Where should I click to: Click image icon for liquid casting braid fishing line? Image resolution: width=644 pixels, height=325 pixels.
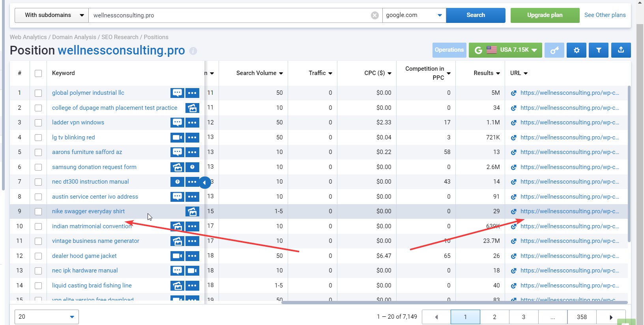177,286
